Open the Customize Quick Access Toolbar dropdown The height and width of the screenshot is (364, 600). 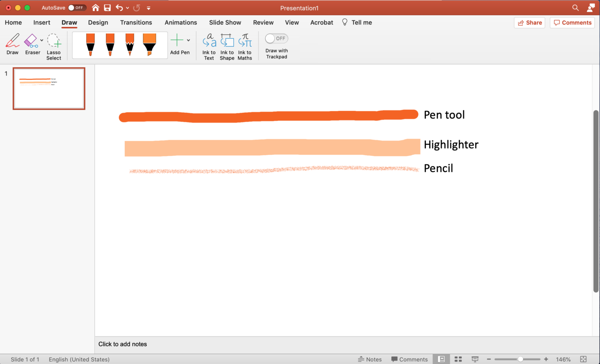(x=148, y=8)
